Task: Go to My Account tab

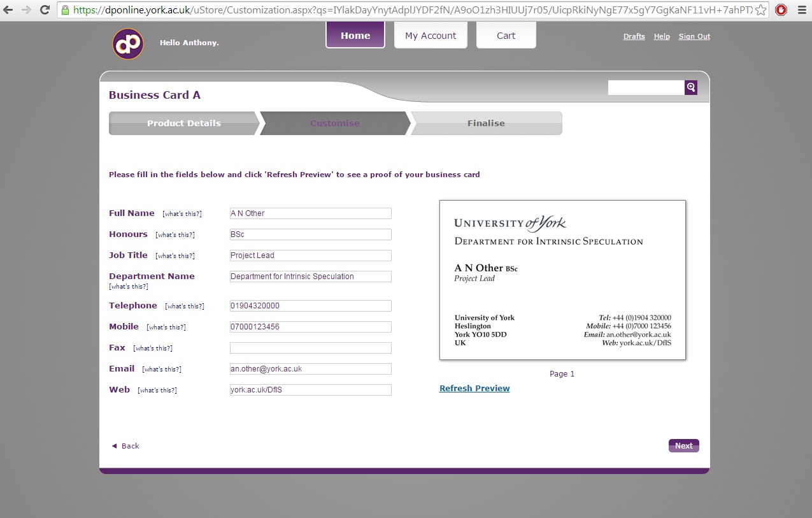Action: 431,35
